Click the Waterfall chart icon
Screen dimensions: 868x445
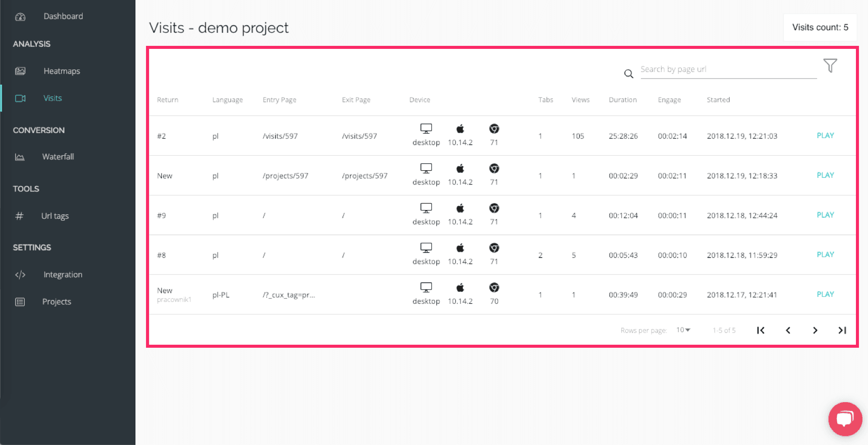click(20, 157)
